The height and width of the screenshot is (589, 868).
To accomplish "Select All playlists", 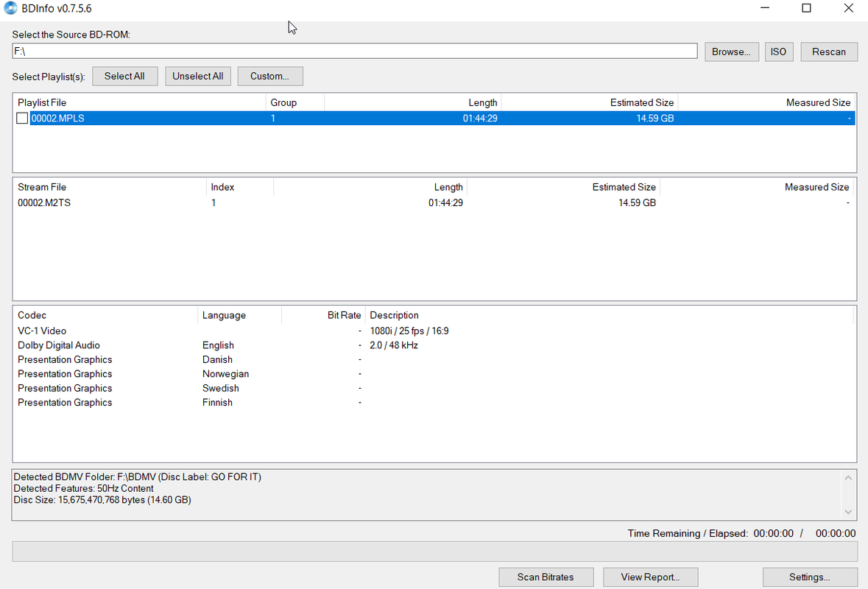I will pyautogui.click(x=124, y=77).
